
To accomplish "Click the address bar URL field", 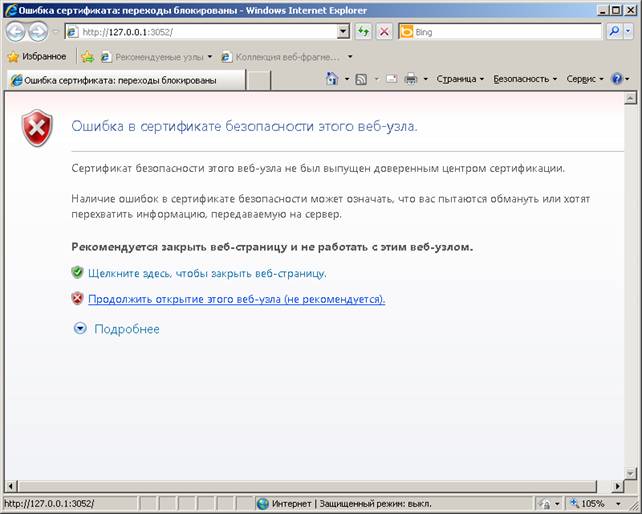I will coord(200,32).
